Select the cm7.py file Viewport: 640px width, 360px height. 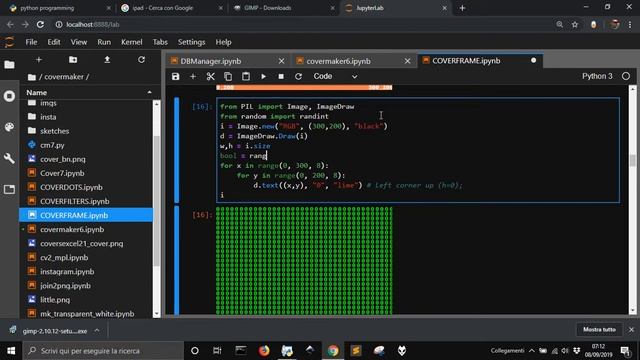(x=87, y=145)
